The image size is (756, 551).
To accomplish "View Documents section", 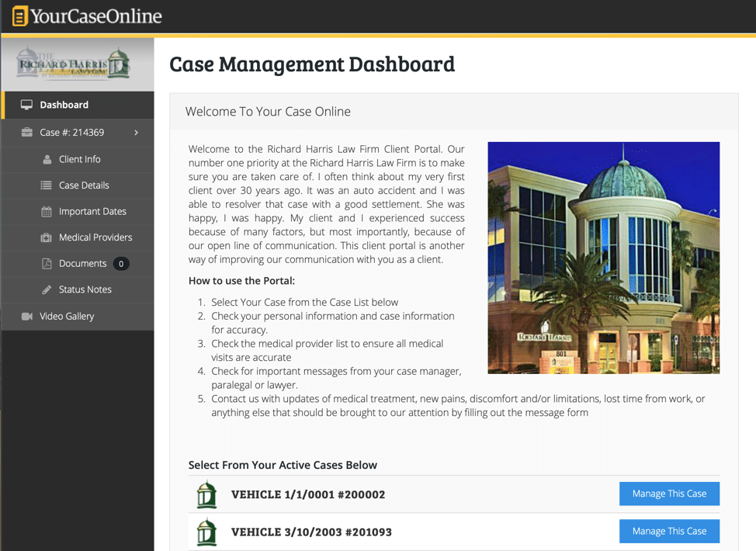I will click(78, 263).
